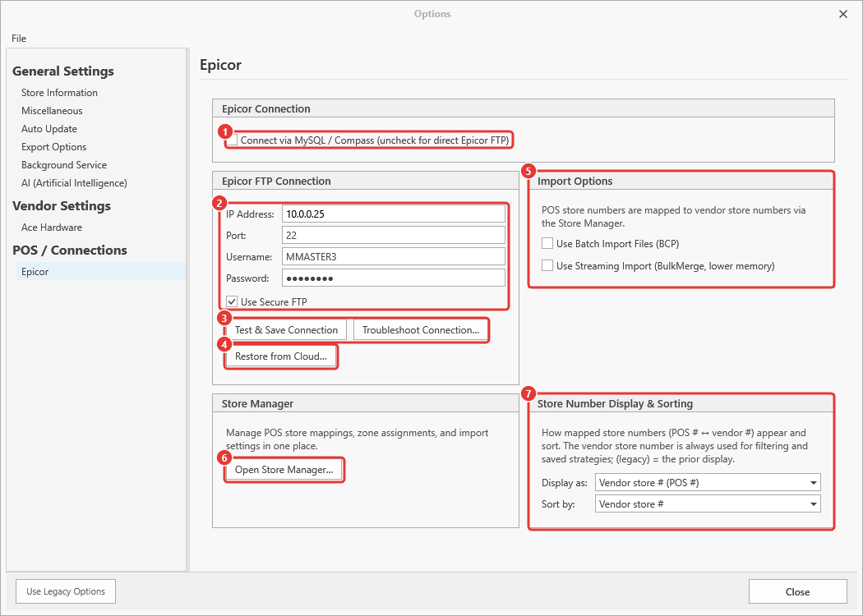Image resolution: width=863 pixels, height=616 pixels.
Task: Click the Vendor Settings heading
Action: [x=62, y=205]
